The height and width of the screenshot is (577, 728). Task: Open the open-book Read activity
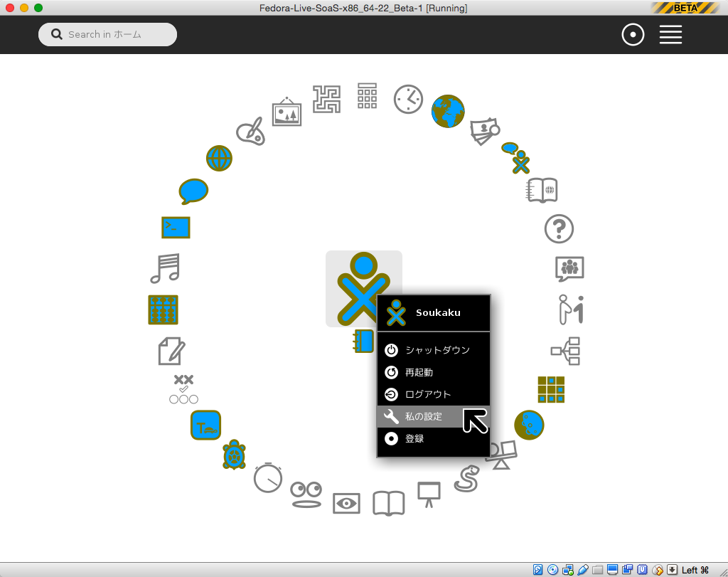point(389,503)
